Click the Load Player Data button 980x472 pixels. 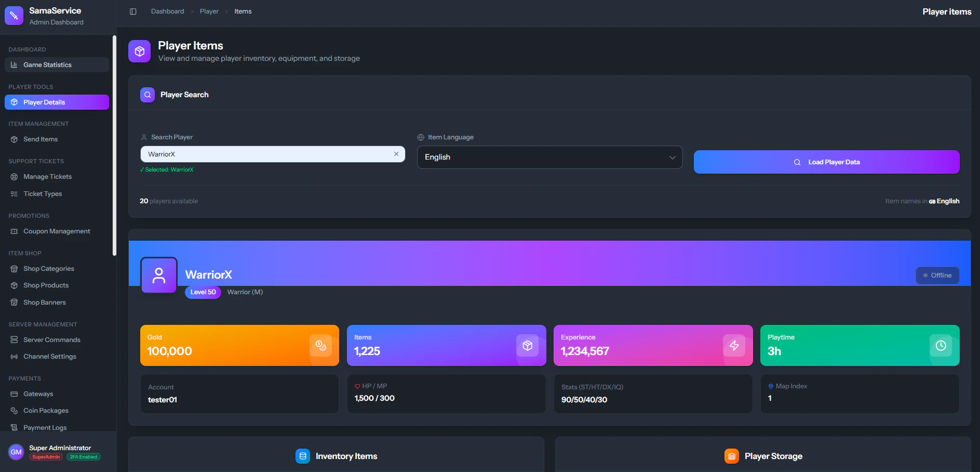click(826, 162)
